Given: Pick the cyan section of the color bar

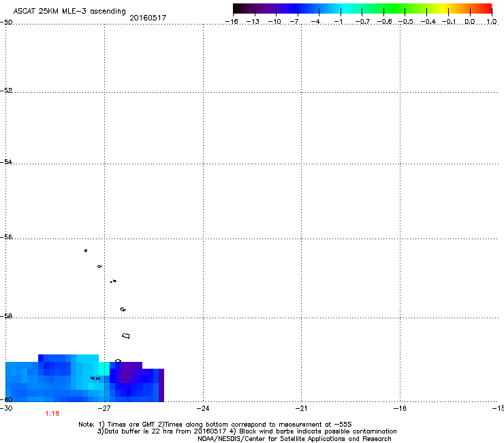Looking at the screenshot, I should 343,9.
